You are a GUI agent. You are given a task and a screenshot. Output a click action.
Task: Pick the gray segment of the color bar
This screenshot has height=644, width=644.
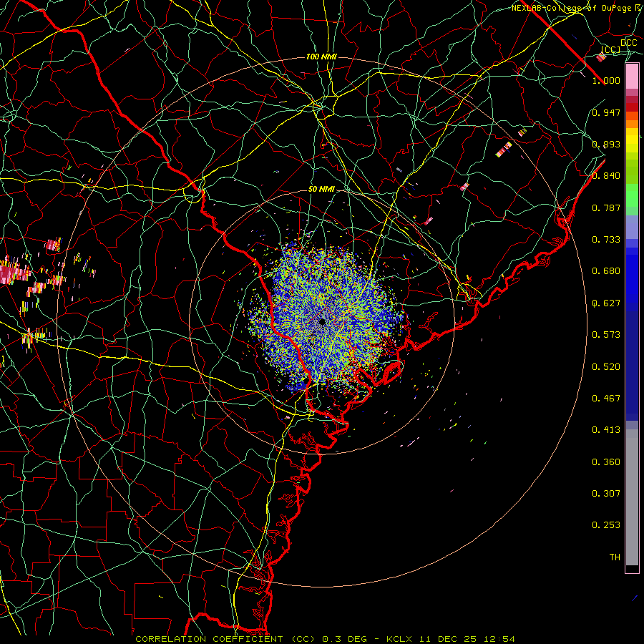[x=632, y=497]
